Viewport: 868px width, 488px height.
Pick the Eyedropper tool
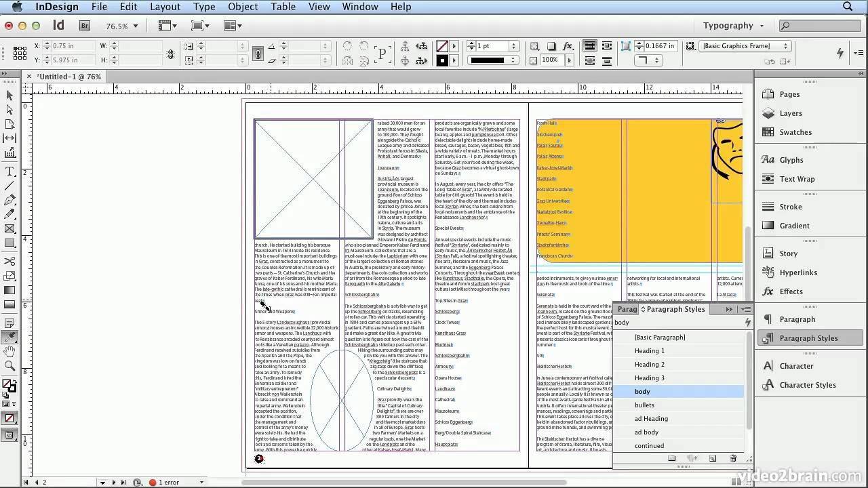tap(9, 337)
